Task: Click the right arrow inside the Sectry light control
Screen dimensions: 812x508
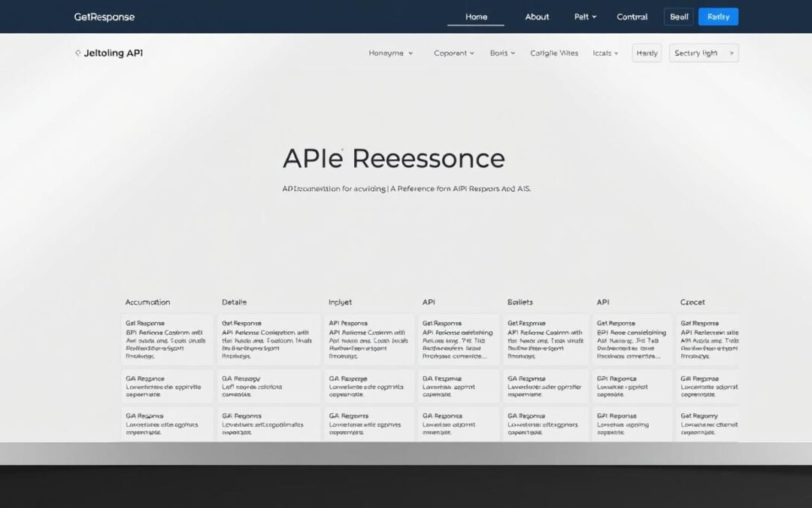Action: (731, 53)
